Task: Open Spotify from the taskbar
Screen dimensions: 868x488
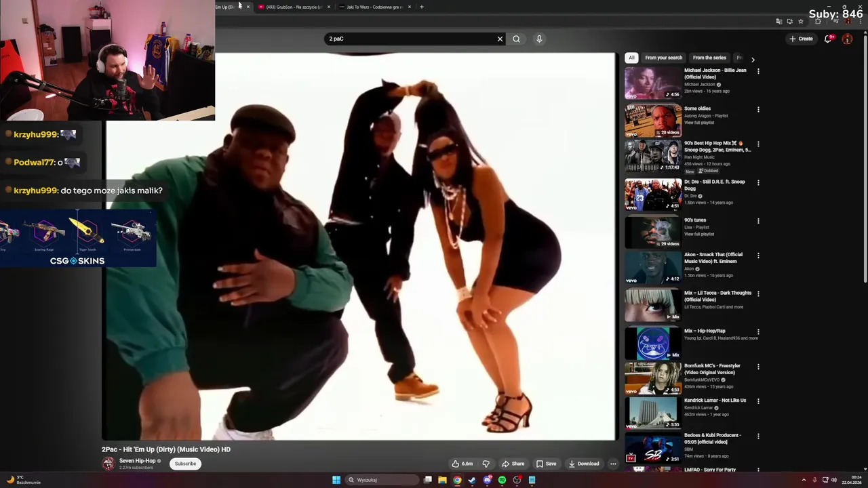Action: pos(502,480)
